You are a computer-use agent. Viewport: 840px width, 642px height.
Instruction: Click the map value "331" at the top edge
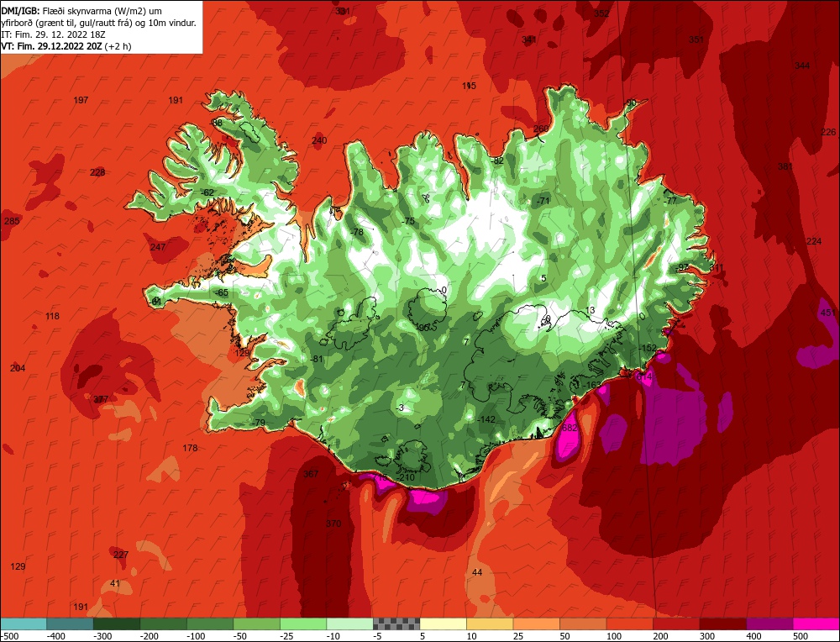[343, 11]
